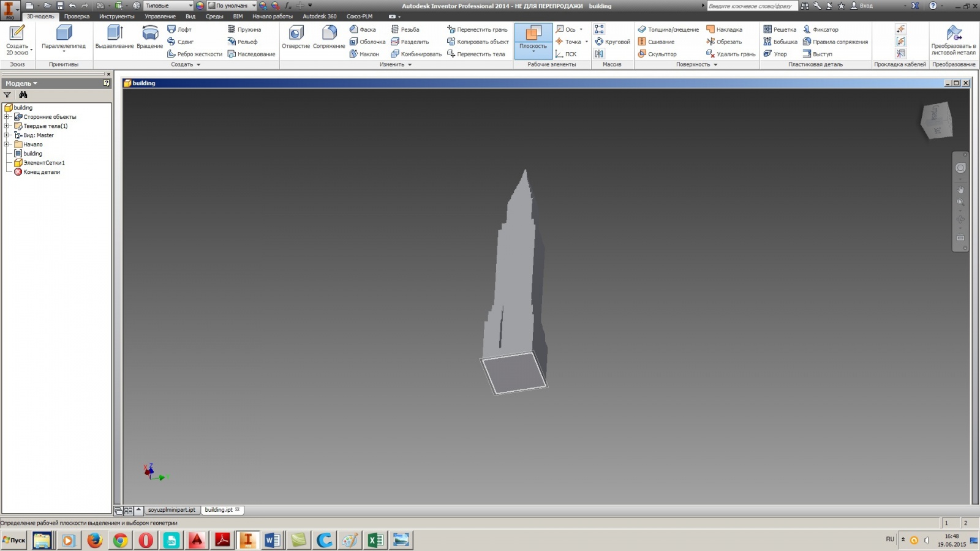Select Переместить грань tool
The width and height of the screenshot is (980, 551).
(x=477, y=29)
